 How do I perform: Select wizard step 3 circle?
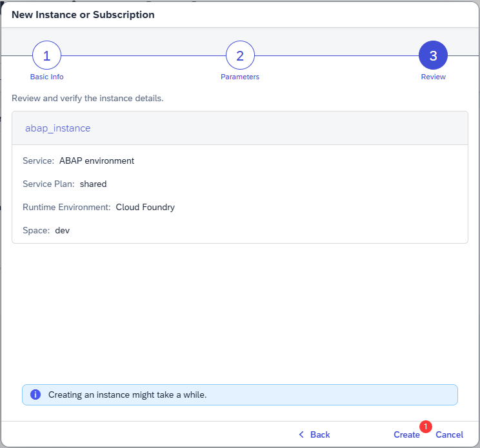[433, 55]
